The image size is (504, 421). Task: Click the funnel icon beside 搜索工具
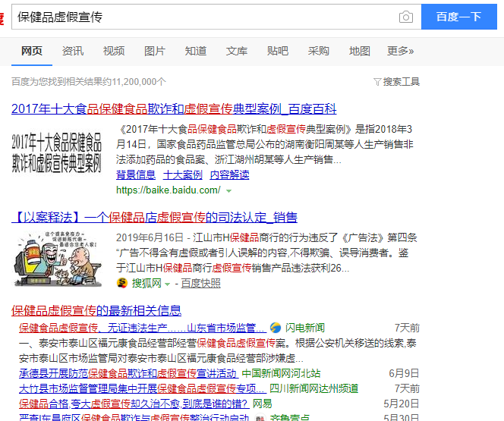377,82
